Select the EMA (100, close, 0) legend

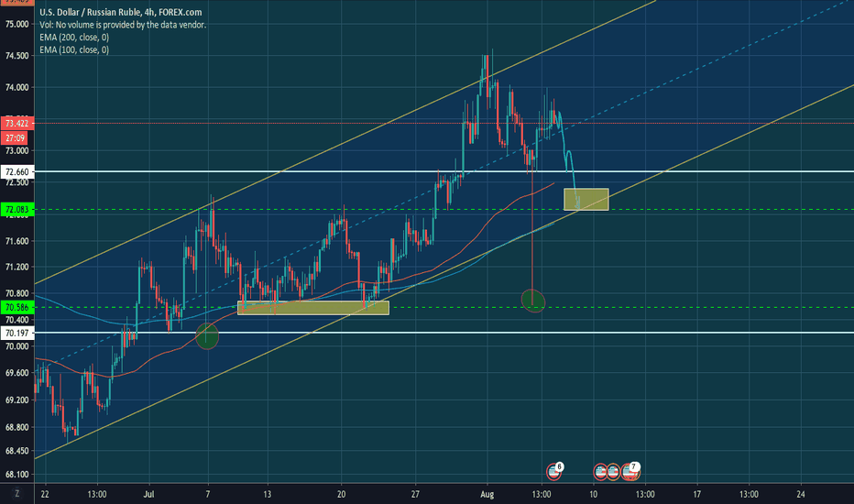(74, 49)
